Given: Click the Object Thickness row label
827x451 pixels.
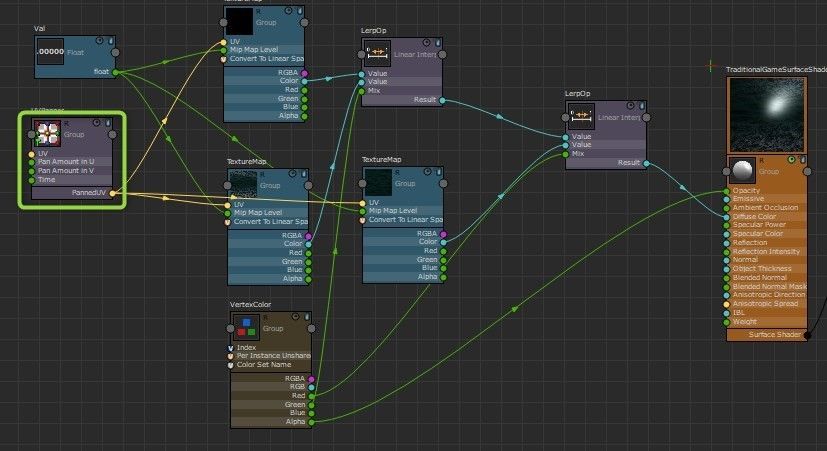Looking at the screenshot, I should (x=762, y=268).
